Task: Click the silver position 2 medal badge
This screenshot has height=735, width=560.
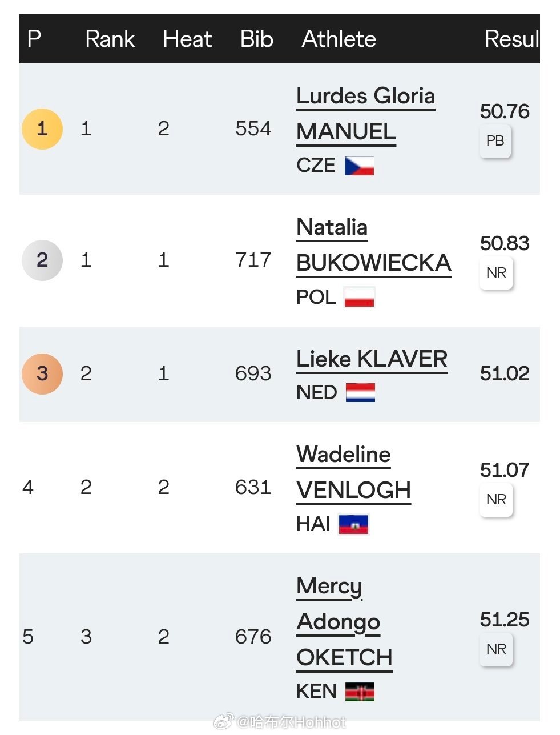Action: (x=42, y=260)
